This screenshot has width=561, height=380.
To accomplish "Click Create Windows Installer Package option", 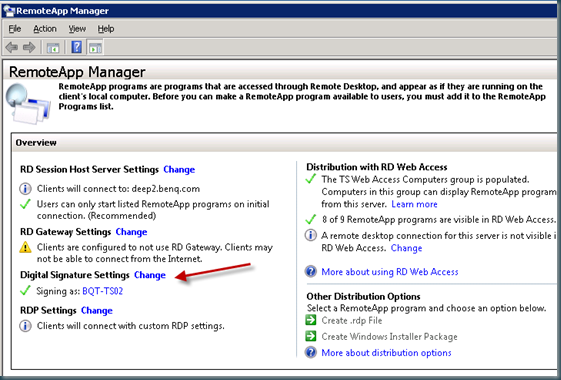I will point(389,337).
